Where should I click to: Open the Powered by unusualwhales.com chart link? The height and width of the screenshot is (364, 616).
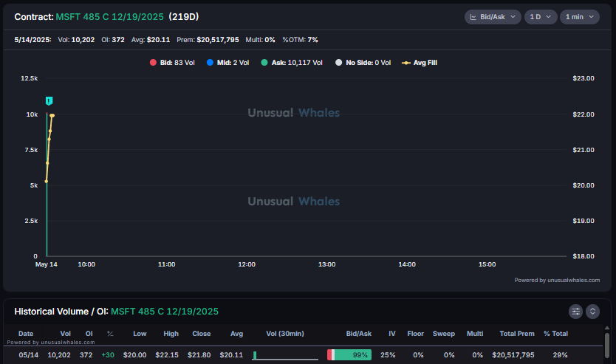[557, 280]
